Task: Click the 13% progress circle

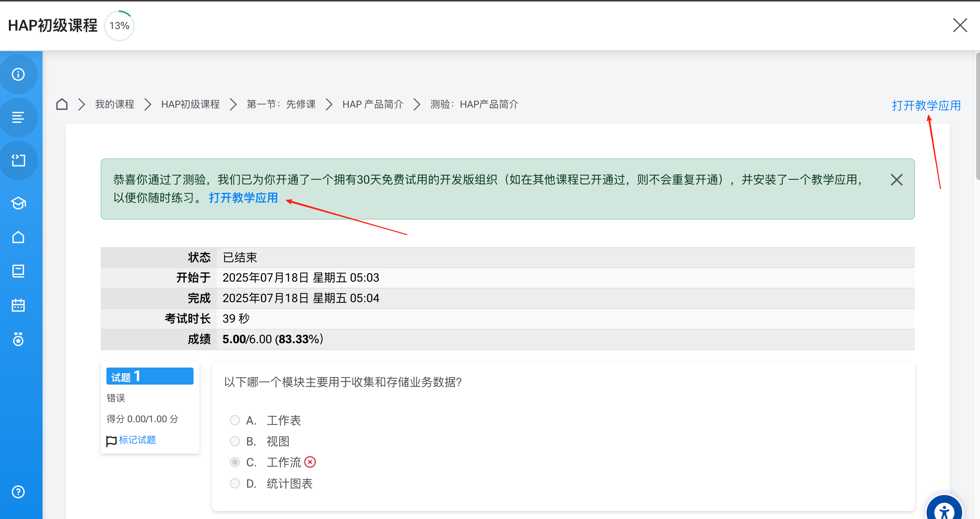Action: click(x=119, y=26)
